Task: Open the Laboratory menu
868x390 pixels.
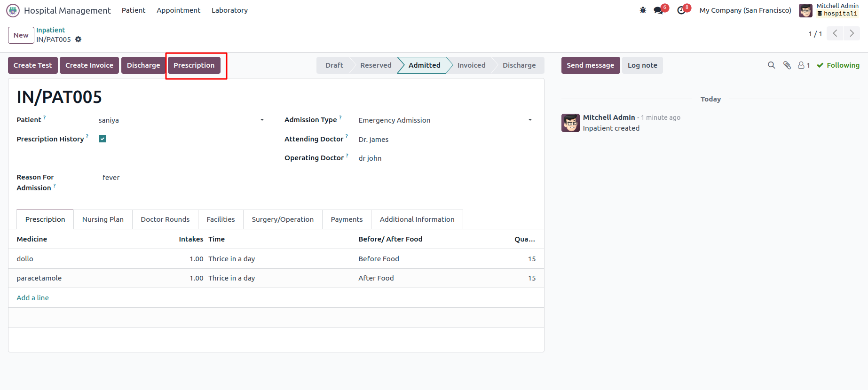Action: tap(229, 10)
